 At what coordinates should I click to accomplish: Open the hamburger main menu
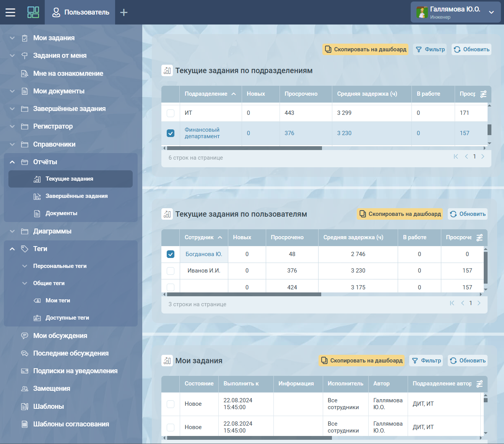click(x=10, y=12)
